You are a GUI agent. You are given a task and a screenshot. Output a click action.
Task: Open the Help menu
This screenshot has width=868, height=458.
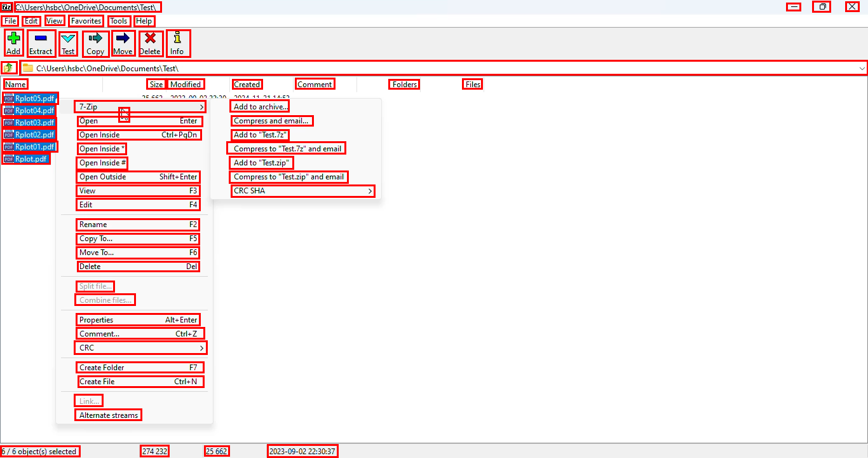(x=144, y=21)
